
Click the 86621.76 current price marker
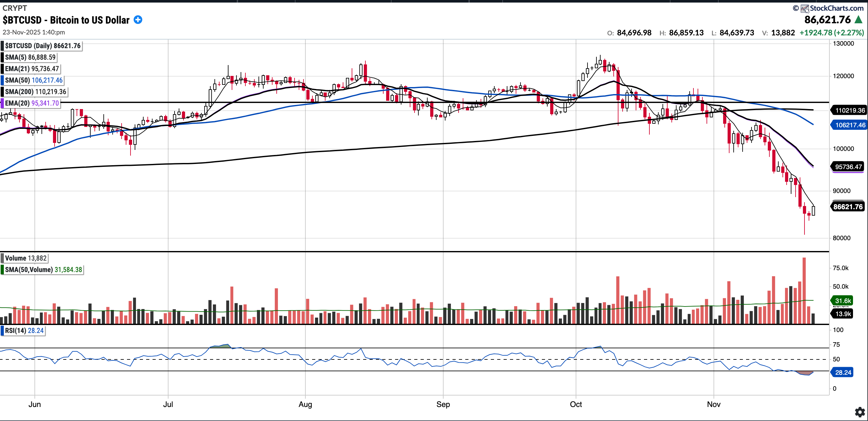click(848, 207)
